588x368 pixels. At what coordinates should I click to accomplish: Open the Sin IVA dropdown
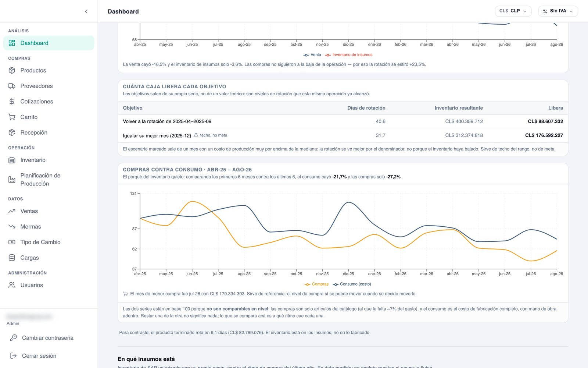pos(558,11)
